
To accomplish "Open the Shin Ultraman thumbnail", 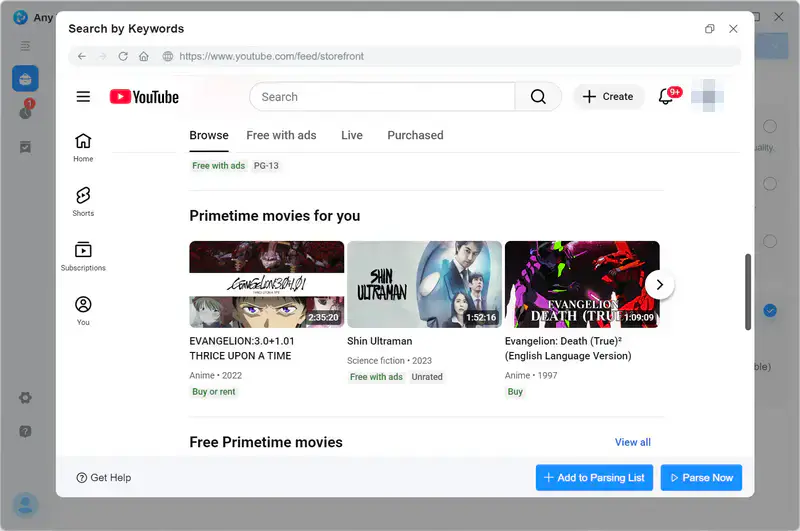I will (424, 284).
